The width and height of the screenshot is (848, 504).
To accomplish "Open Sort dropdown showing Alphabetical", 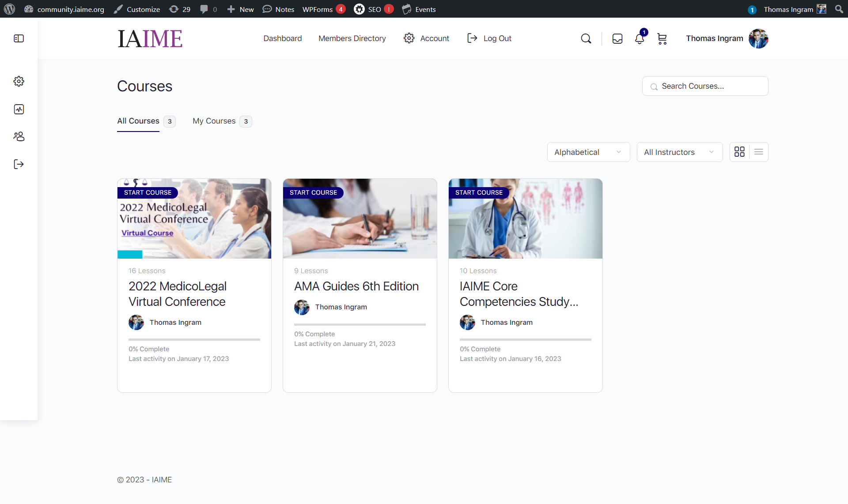I will tap(588, 152).
